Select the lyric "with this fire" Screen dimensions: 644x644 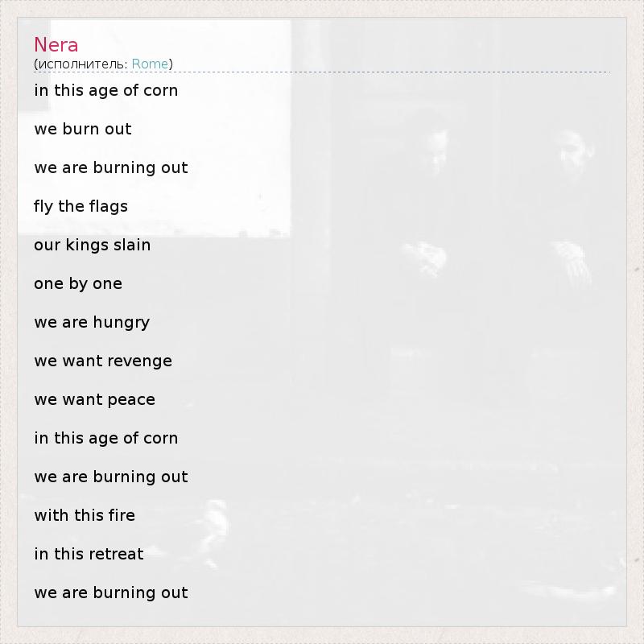point(85,515)
